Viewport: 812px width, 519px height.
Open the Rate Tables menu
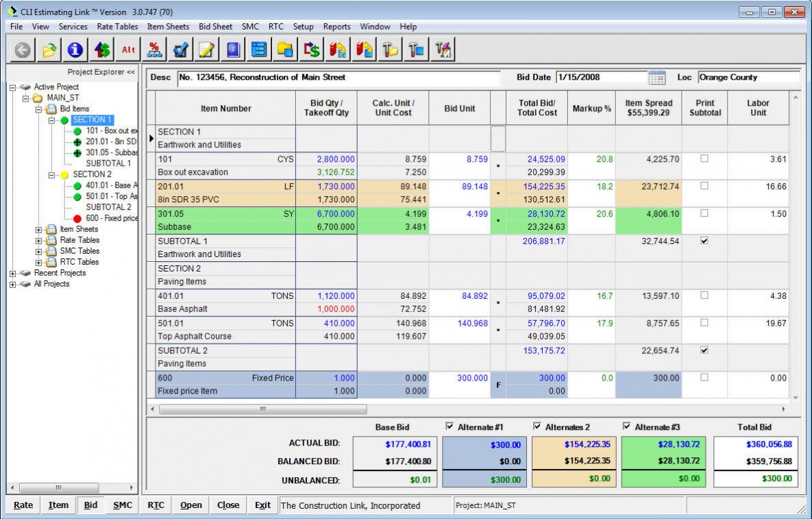118,27
